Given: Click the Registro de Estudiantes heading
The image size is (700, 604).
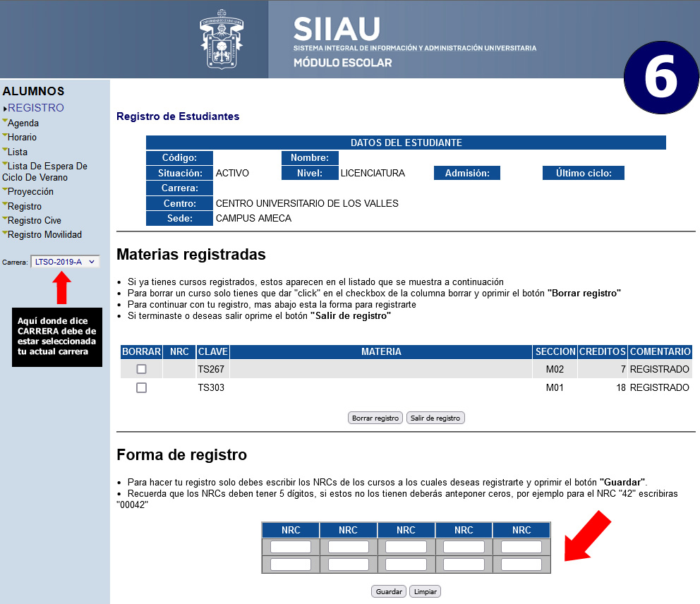Looking at the screenshot, I should coord(178,116).
